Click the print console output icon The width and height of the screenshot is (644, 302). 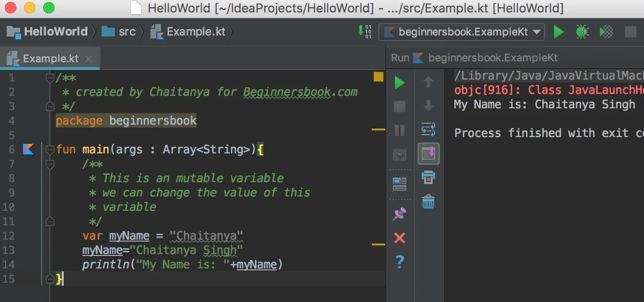click(x=428, y=177)
